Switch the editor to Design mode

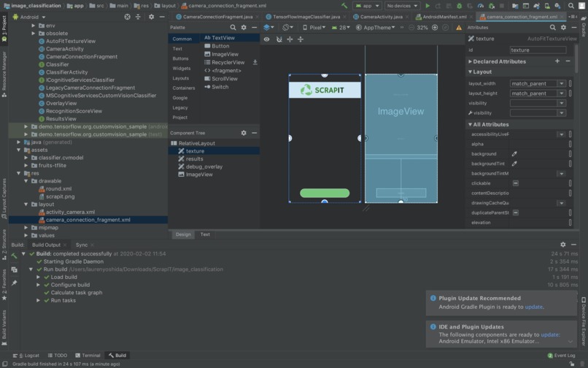coord(183,234)
